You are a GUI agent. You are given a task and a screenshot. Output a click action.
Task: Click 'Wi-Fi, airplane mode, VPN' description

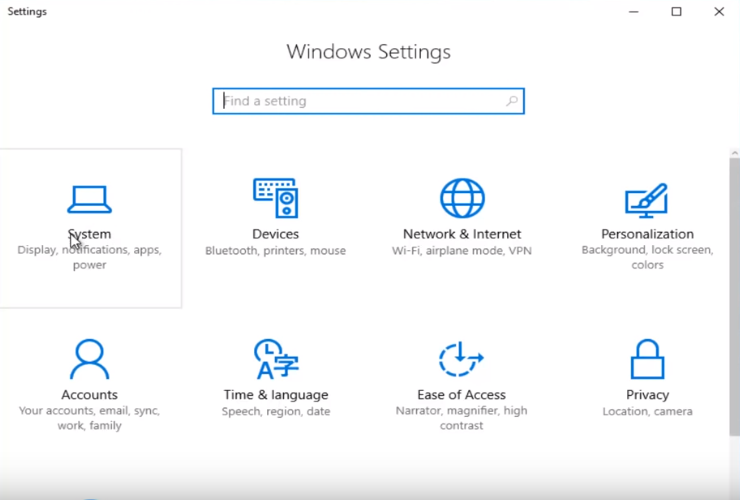[462, 251]
